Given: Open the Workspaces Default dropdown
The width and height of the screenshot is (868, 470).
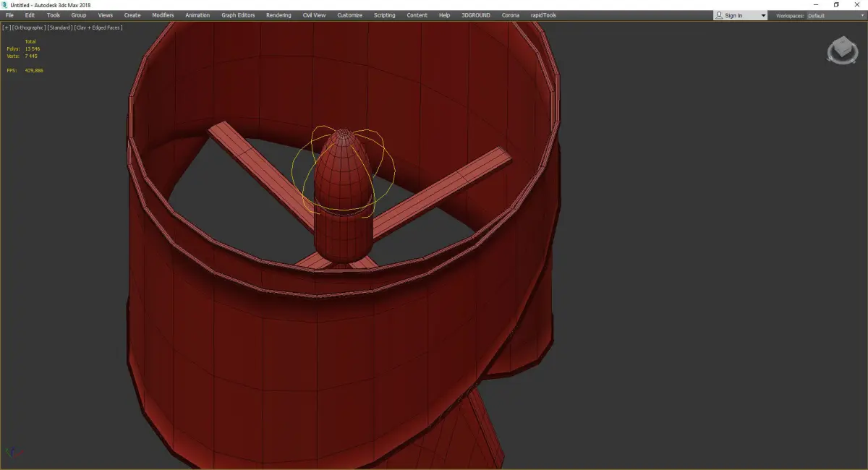Looking at the screenshot, I should (834, 15).
